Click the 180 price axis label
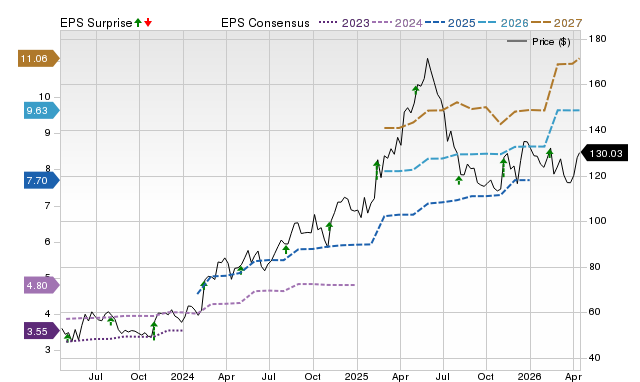640x382 pixels. tap(597, 39)
